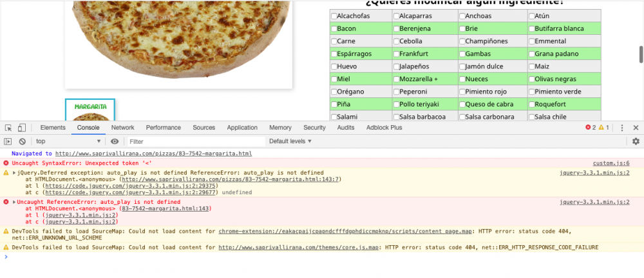This screenshot has height=278, width=644.
Task: Select the Mozzarella + checkbox
Action: [x=396, y=79]
